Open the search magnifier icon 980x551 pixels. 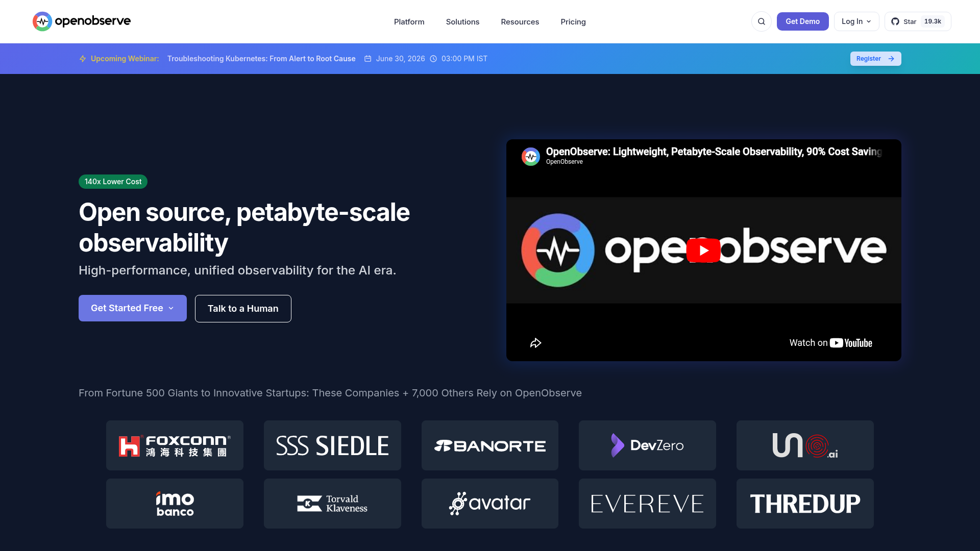tap(761, 21)
